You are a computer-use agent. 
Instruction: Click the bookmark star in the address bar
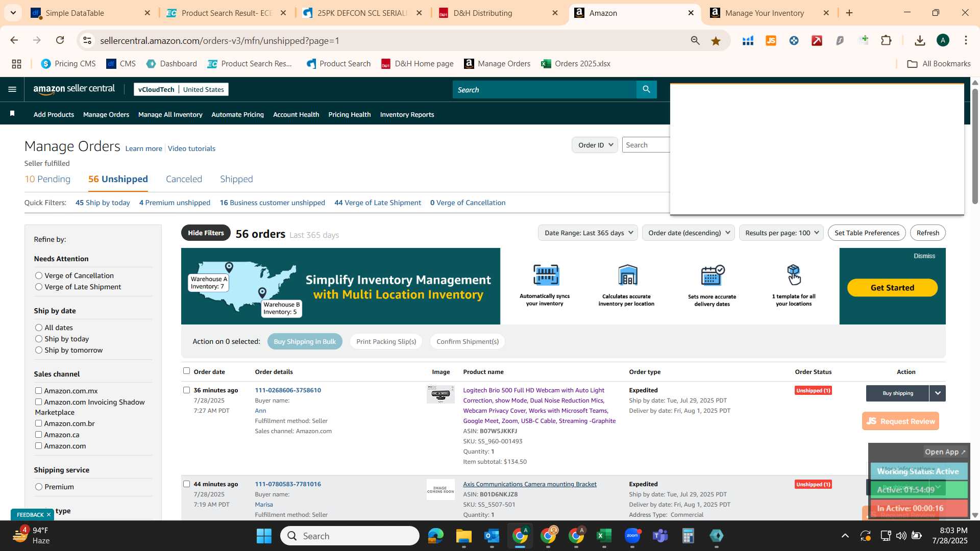point(716,41)
